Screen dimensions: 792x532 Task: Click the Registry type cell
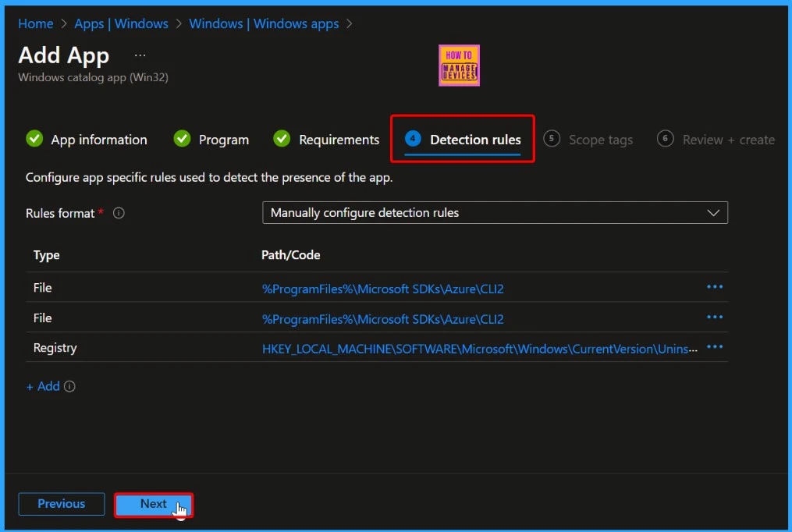click(55, 348)
